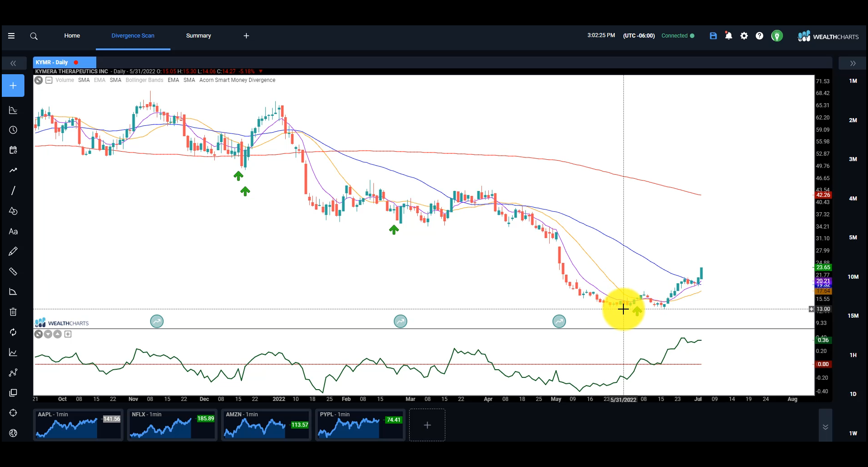
Task: Click the blue save disk icon
Action: pos(713,36)
